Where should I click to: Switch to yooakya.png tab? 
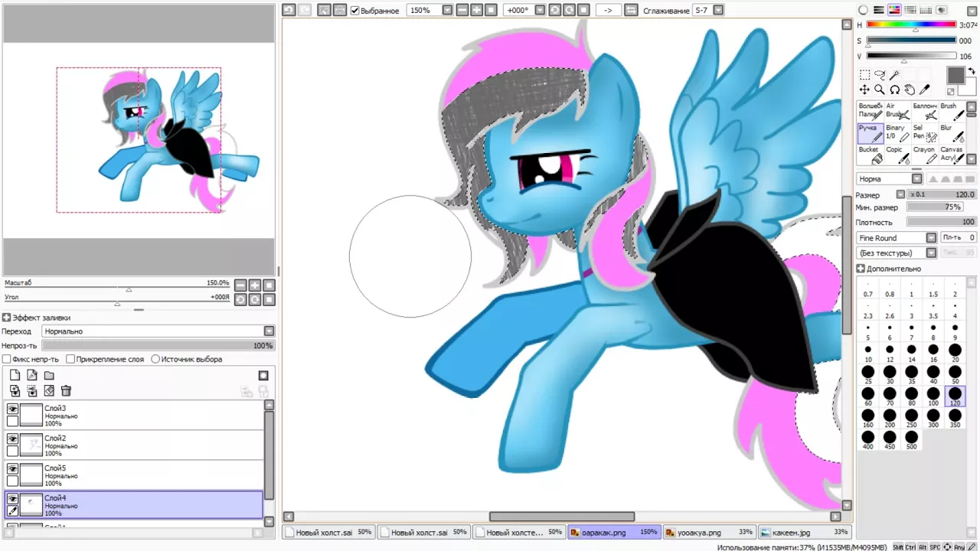coord(709,532)
